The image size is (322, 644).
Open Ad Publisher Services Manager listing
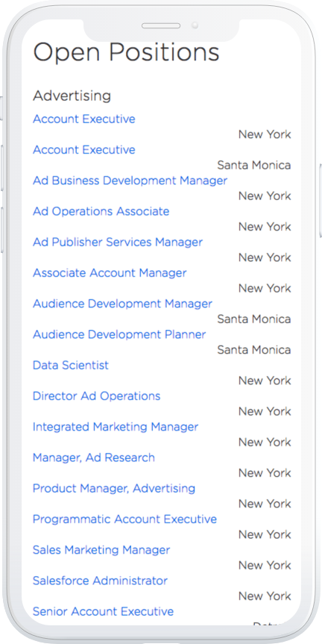(x=118, y=243)
